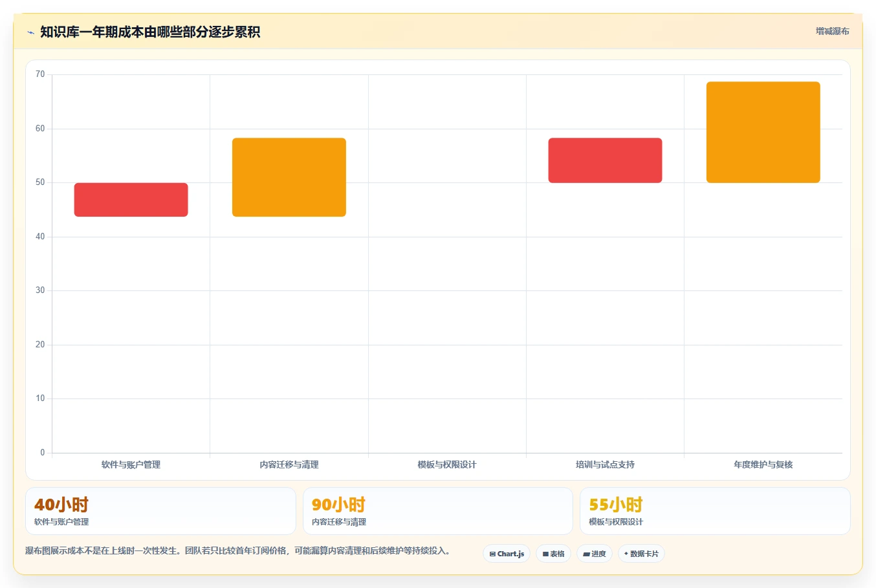Click the 年度维护与复核 axis label

[x=763, y=464]
